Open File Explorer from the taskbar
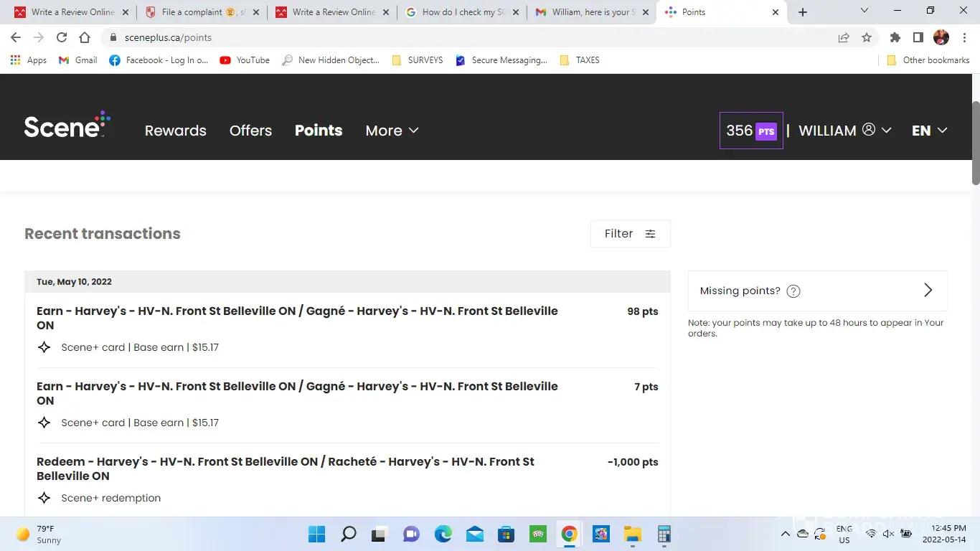Screen dimensions: 980x551 632,534
